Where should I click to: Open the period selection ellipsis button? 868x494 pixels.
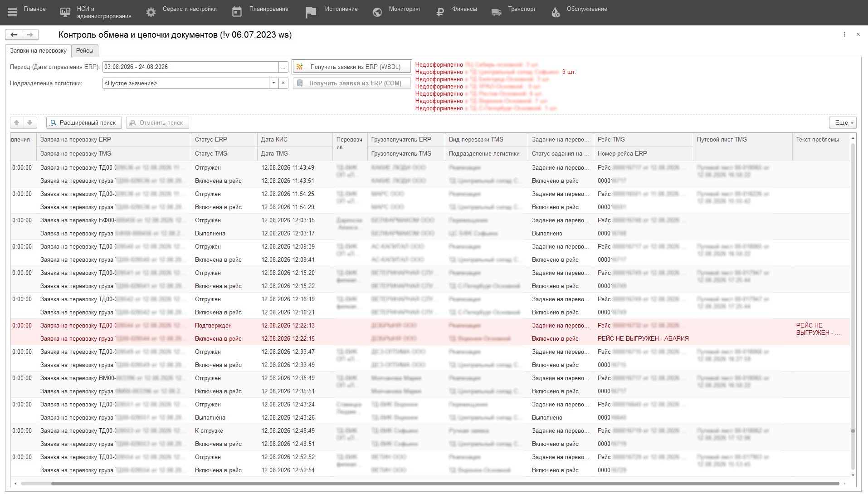tap(283, 67)
